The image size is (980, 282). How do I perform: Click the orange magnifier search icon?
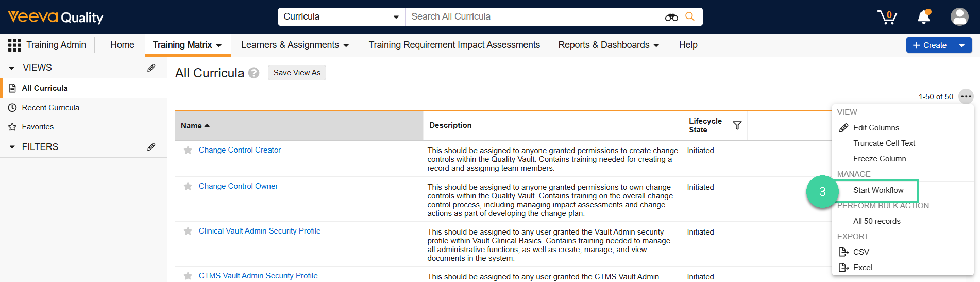(x=690, y=16)
